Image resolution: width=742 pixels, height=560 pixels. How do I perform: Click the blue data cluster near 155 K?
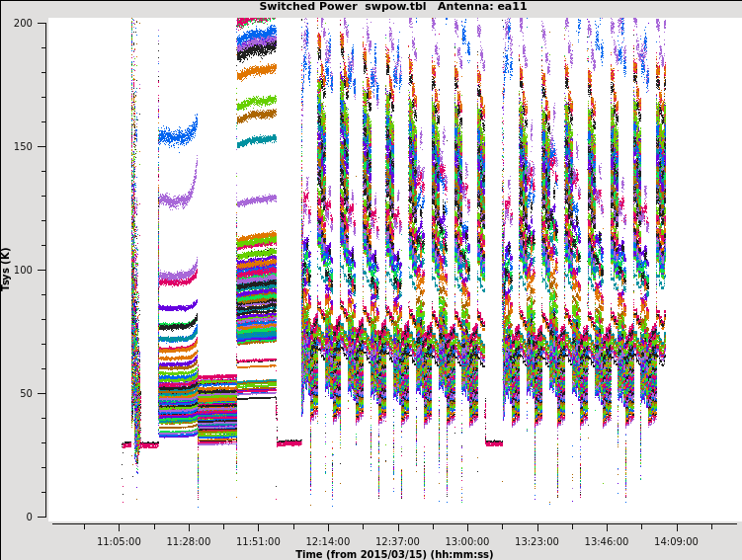pyautogui.click(x=178, y=136)
